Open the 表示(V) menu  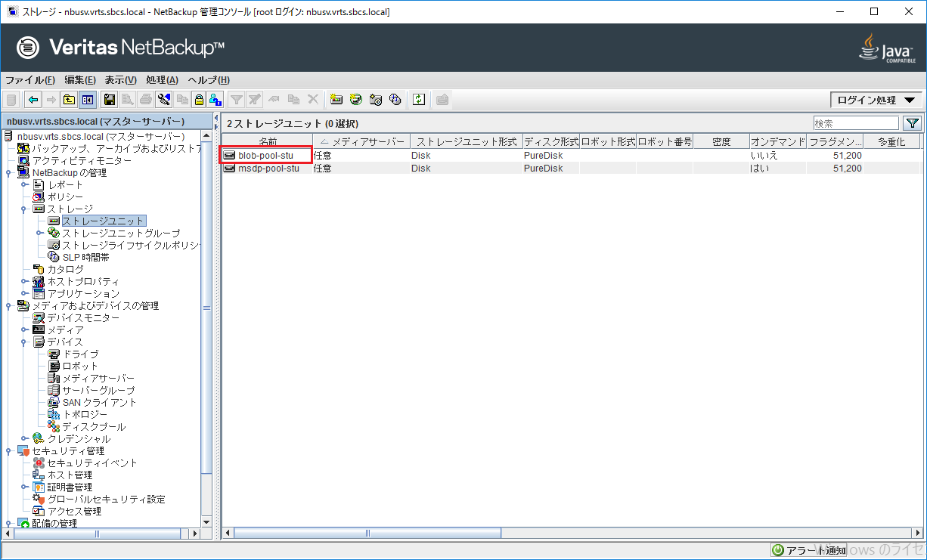pyautogui.click(x=120, y=80)
